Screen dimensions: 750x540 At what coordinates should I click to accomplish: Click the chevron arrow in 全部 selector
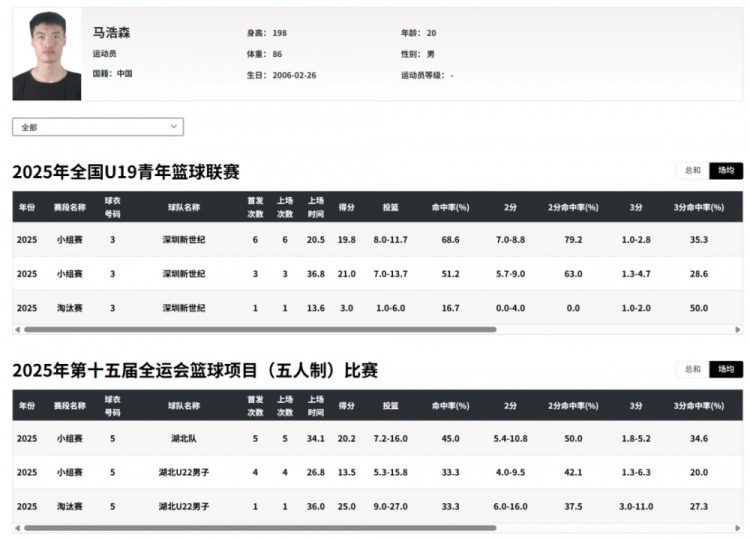173,127
